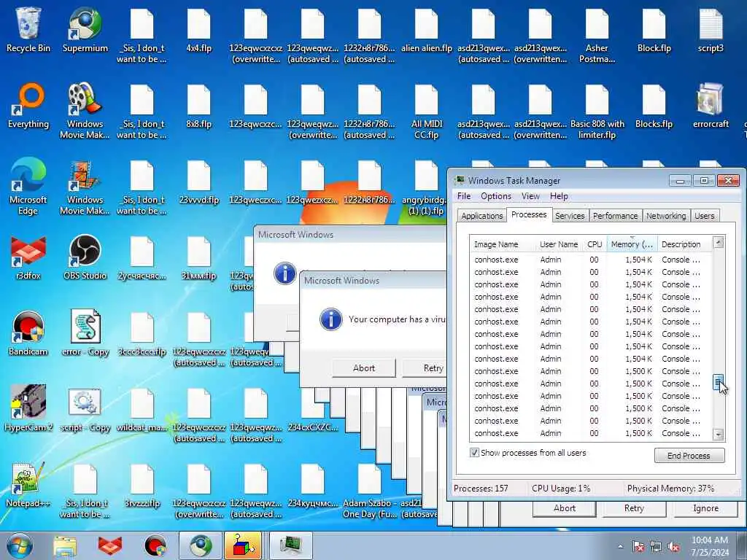
Task: Switch to the Users tab
Action: pyautogui.click(x=704, y=216)
